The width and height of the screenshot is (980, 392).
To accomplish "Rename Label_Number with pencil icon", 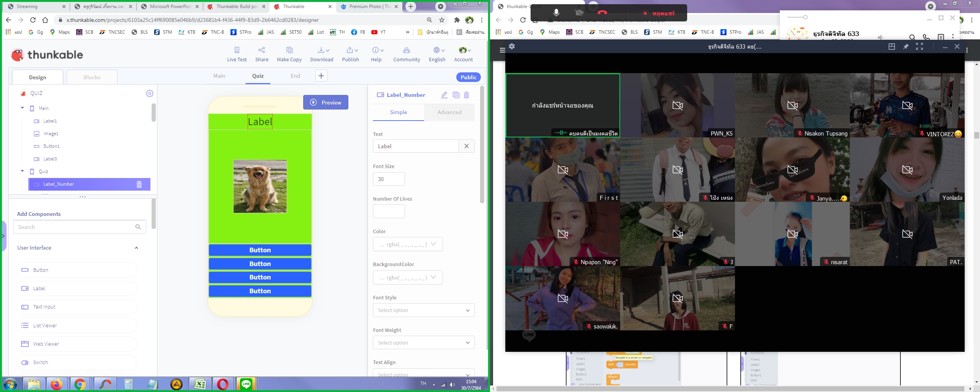I will (444, 95).
